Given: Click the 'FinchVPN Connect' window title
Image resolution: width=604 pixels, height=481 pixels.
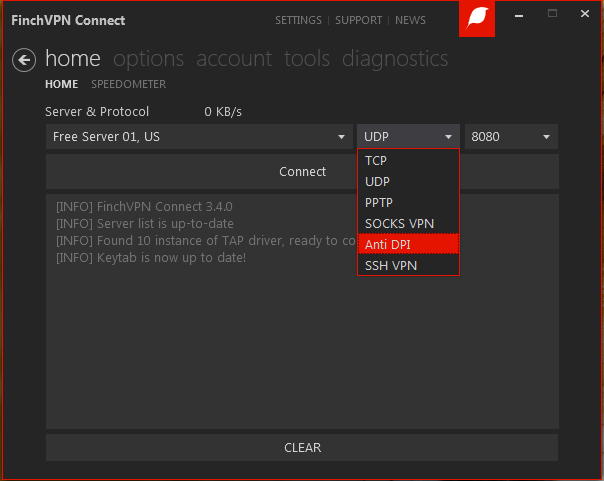Looking at the screenshot, I should point(68,20).
